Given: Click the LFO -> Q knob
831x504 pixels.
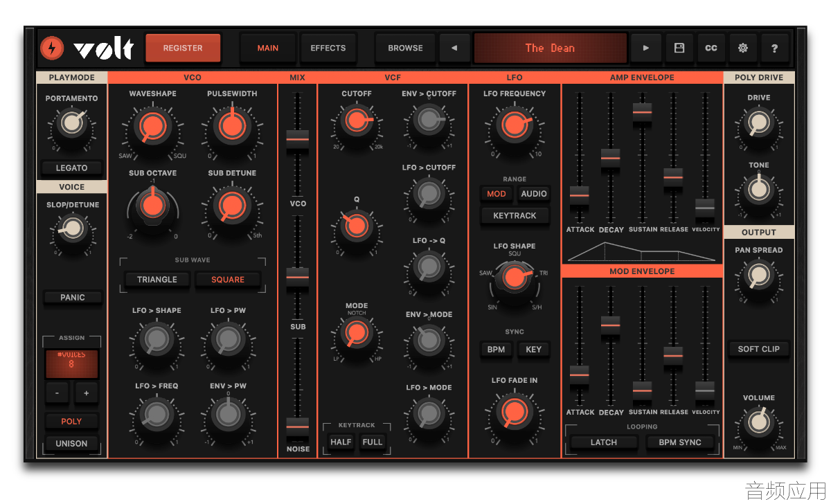Looking at the screenshot, I should tap(429, 267).
